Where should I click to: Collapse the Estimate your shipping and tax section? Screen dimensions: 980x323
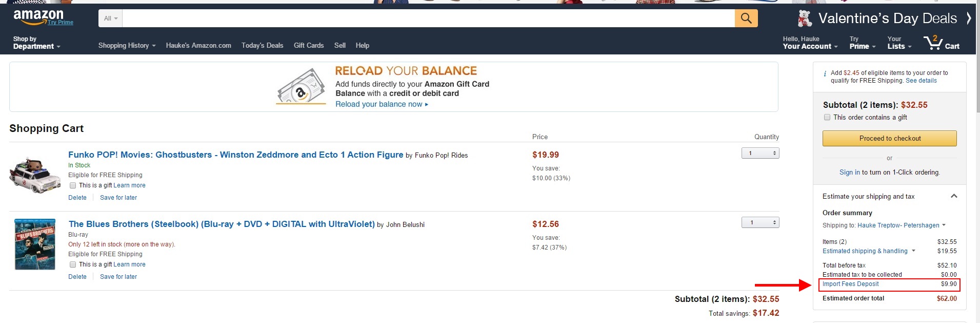[x=954, y=196]
